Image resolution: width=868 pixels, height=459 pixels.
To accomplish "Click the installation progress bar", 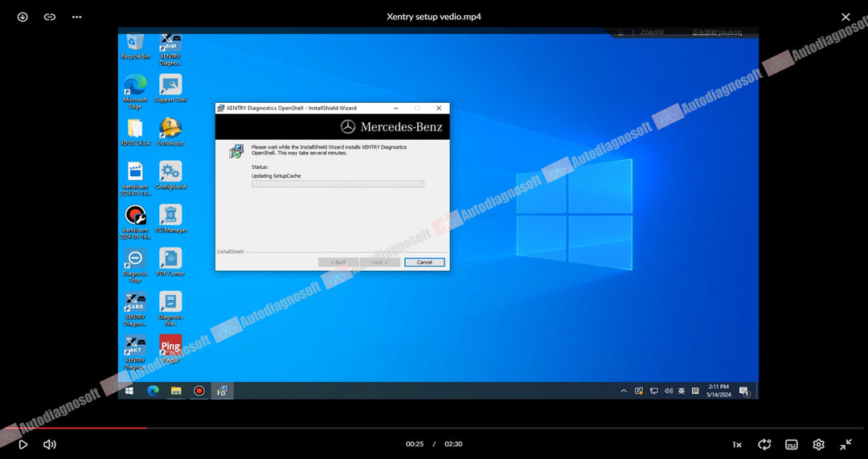I will (338, 184).
